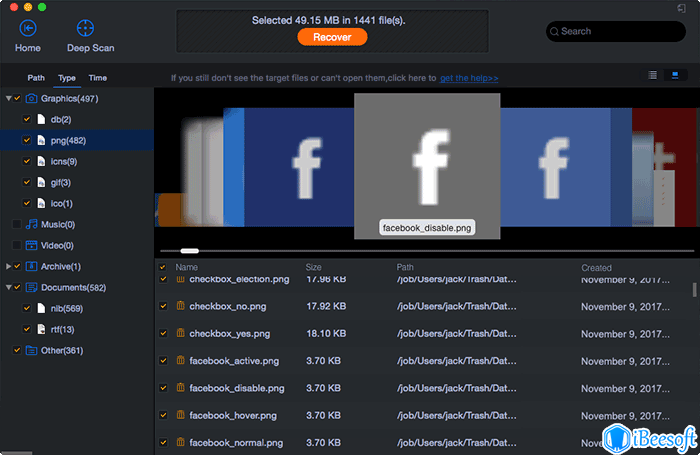This screenshot has width=700, height=455.
Task: Click the trash icon beside facebook_hover.png
Action: (180, 415)
